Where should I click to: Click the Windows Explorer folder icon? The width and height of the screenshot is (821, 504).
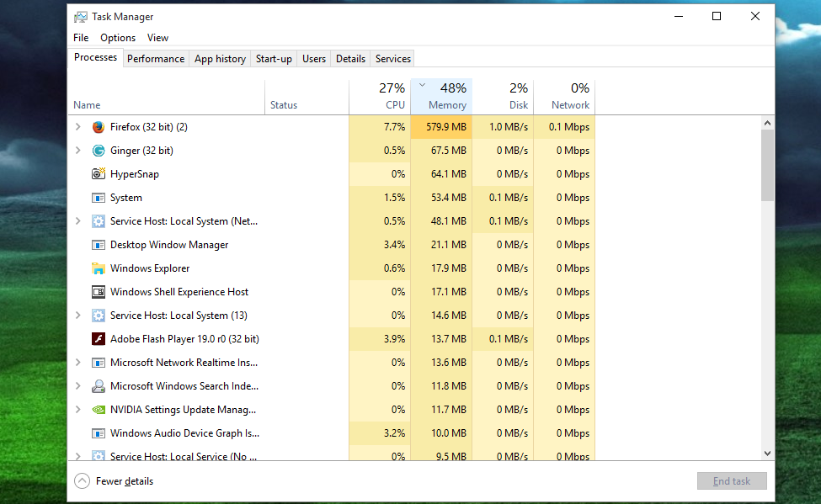tap(98, 268)
